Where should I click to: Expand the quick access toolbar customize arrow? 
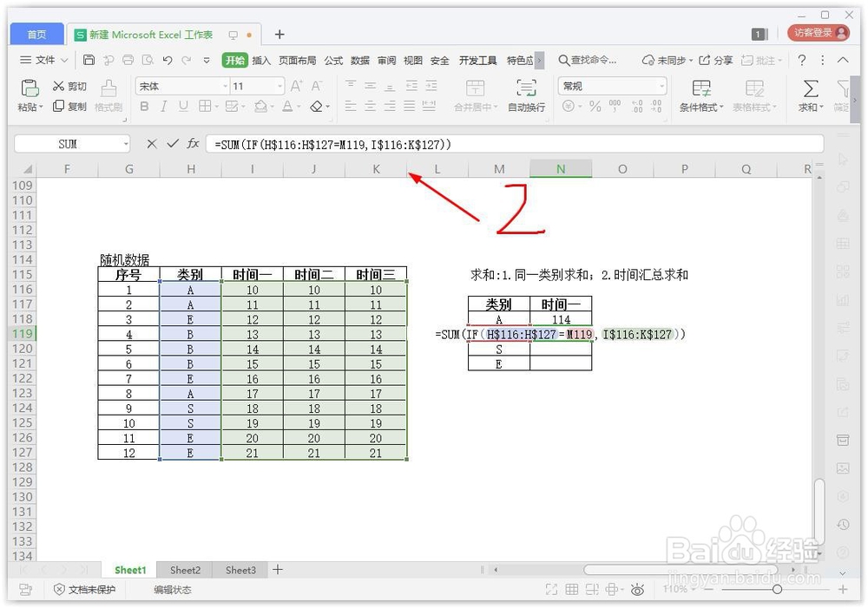click(x=207, y=60)
